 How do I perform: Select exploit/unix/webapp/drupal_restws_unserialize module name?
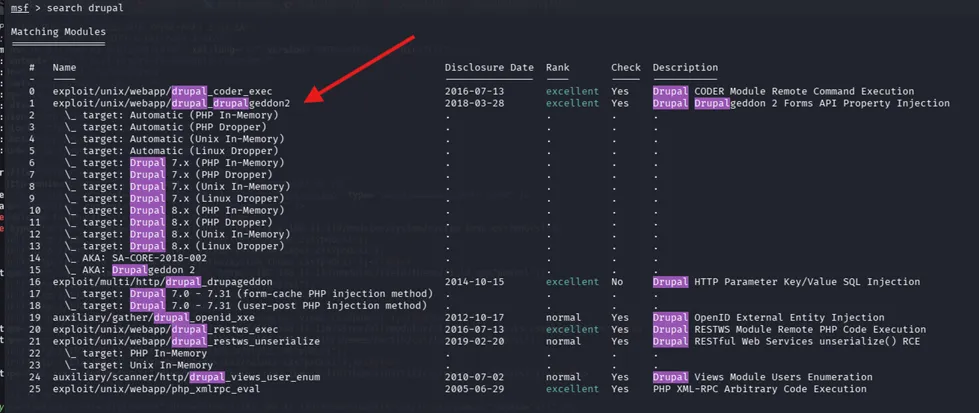pyautogui.click(x=186, y=341)
